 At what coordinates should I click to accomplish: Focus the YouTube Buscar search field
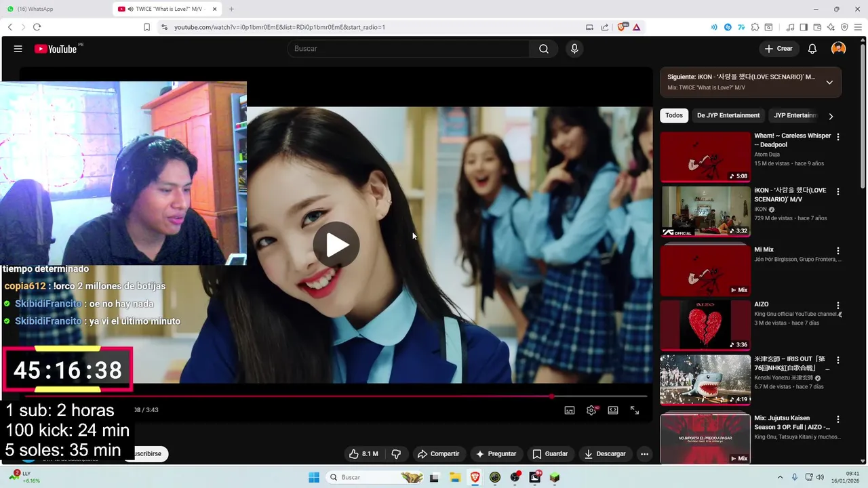408,49
